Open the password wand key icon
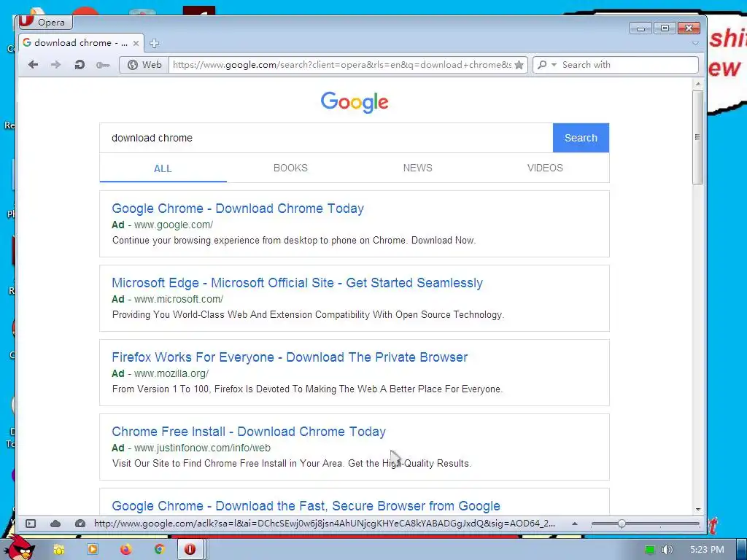The height and width of the screenshot is (560, 747). pyautogui.click(x=103, y=65)
